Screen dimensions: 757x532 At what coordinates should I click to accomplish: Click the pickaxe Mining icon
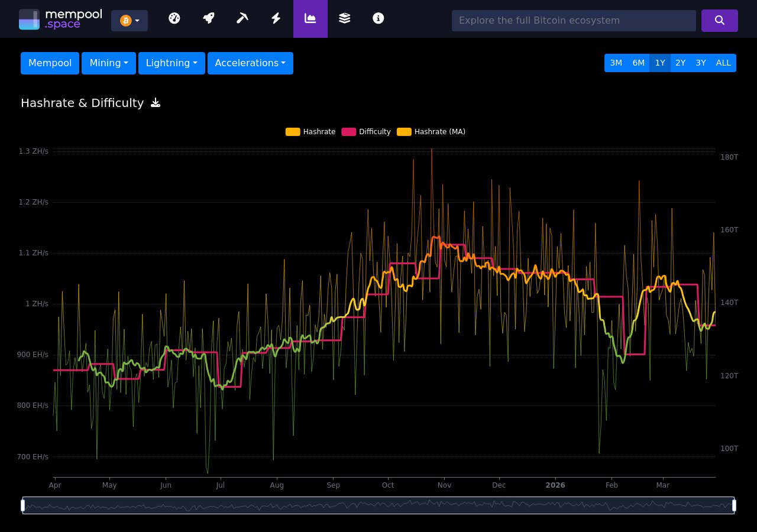(x=242, y=18)
